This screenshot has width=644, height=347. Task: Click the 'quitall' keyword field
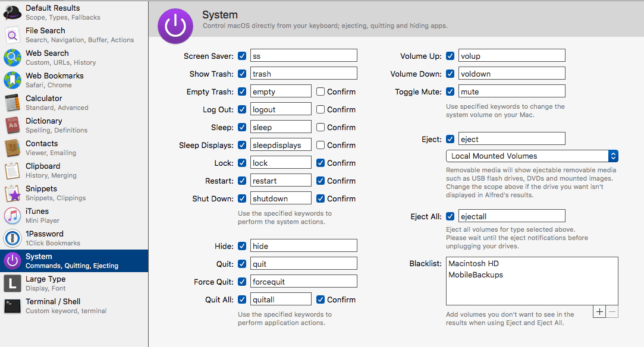pyautogui.click(x=281, y=299)
